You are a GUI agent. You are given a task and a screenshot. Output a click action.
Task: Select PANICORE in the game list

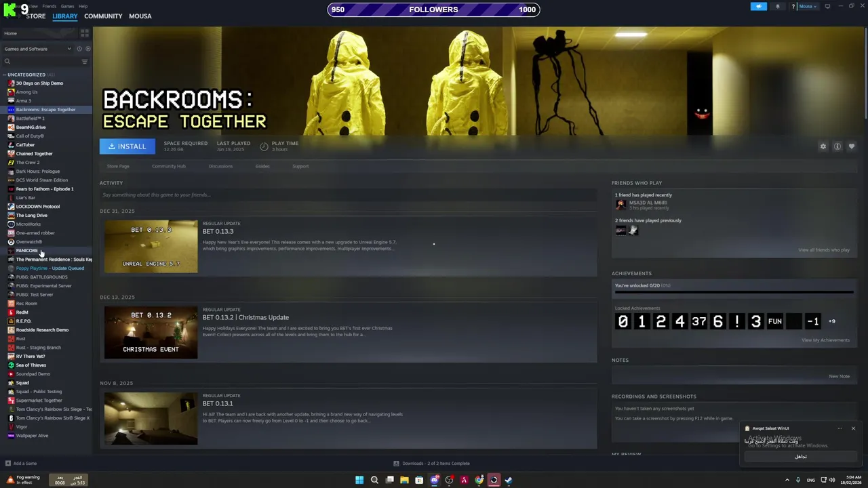[26, 251]
